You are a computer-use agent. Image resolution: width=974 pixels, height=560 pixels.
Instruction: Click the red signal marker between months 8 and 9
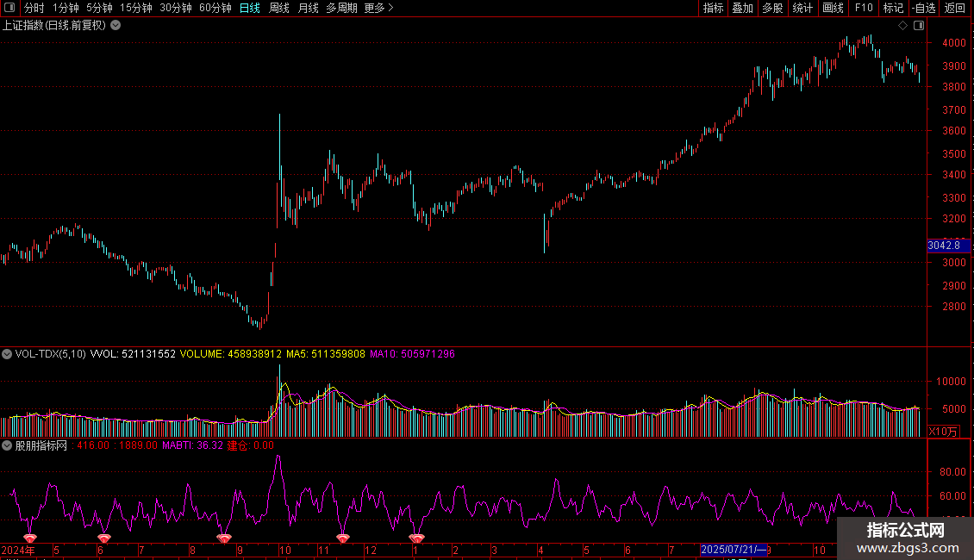click(x=223, y=538)
